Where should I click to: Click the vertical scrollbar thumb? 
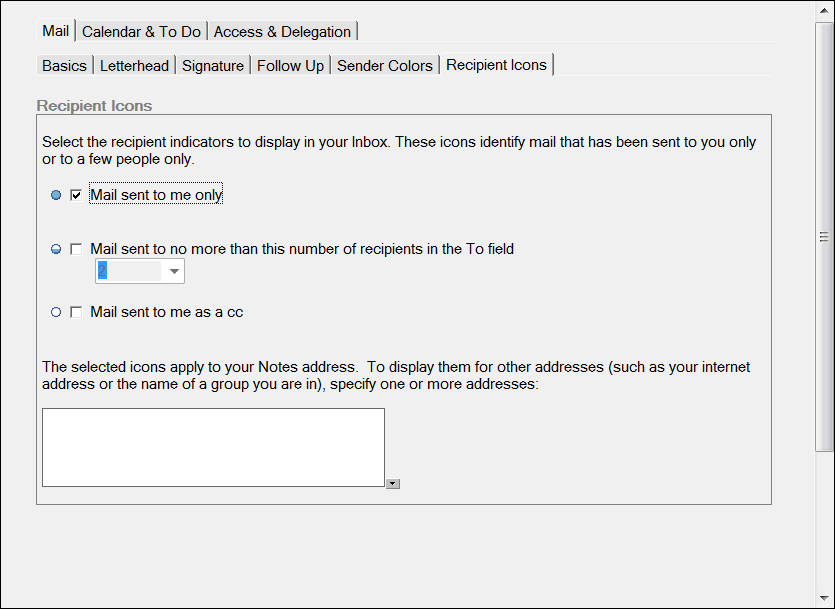[x=824, y=237]
